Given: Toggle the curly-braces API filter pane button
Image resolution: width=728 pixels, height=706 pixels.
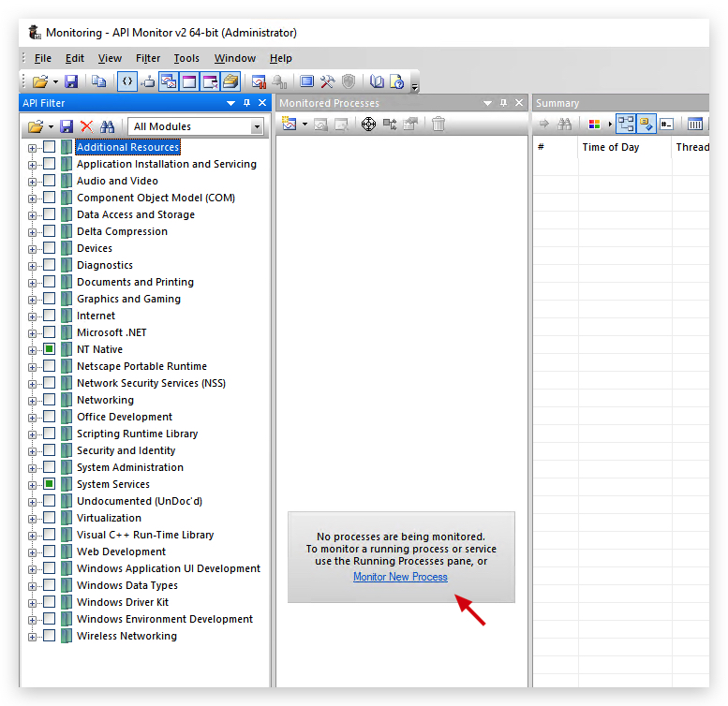Looking at the screenshot, I should pos(126,81).
